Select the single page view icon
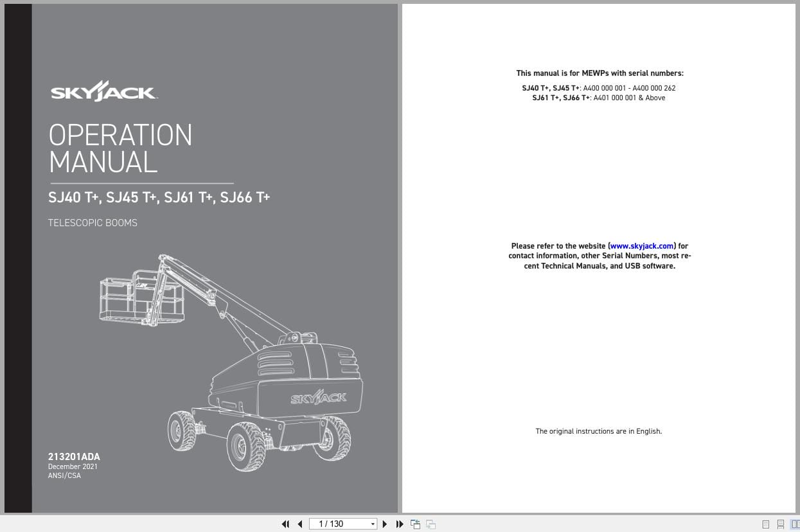 point(766,524)
